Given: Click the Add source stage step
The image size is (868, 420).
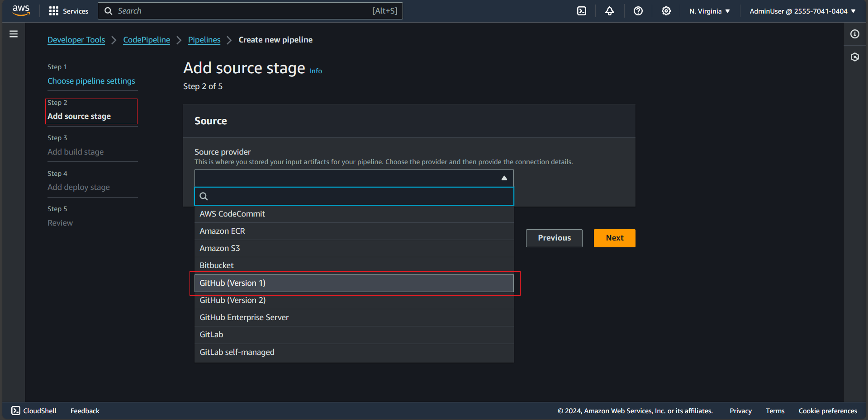Looking at the screenshot, I should 79,116.
